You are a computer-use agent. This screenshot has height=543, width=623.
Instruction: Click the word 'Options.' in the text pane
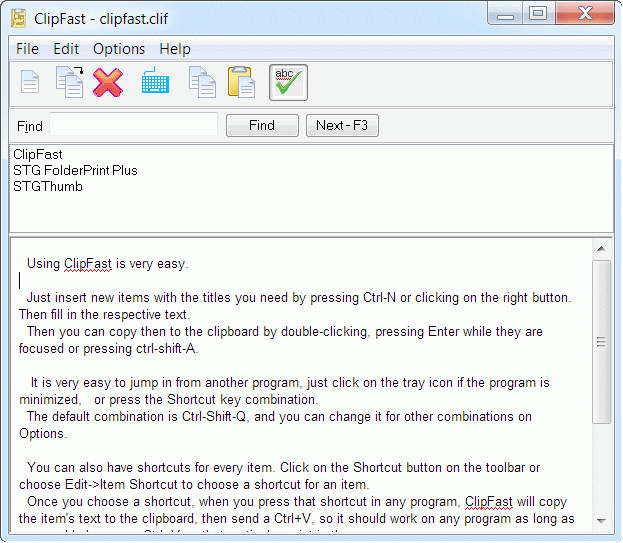43,433
